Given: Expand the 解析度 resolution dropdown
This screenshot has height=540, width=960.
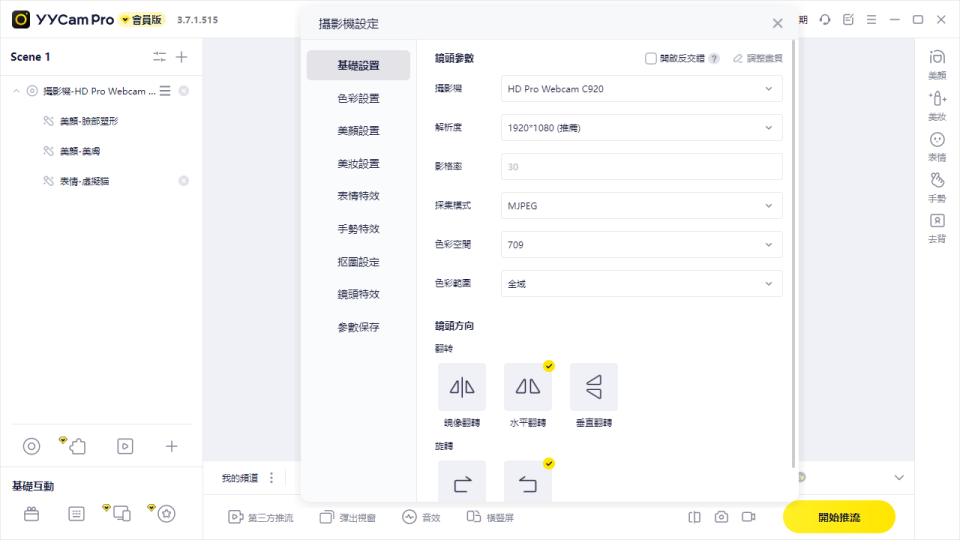Looking at the screenshot, I should point(641,128).
